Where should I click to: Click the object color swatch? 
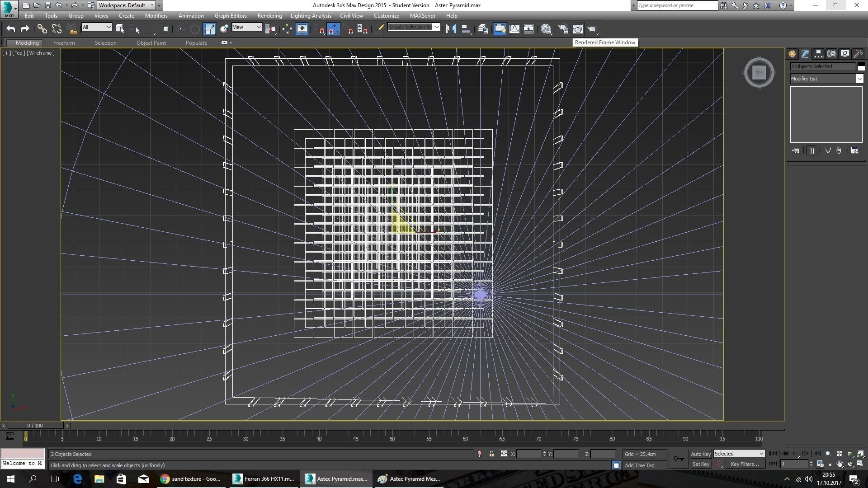[861, 67]
